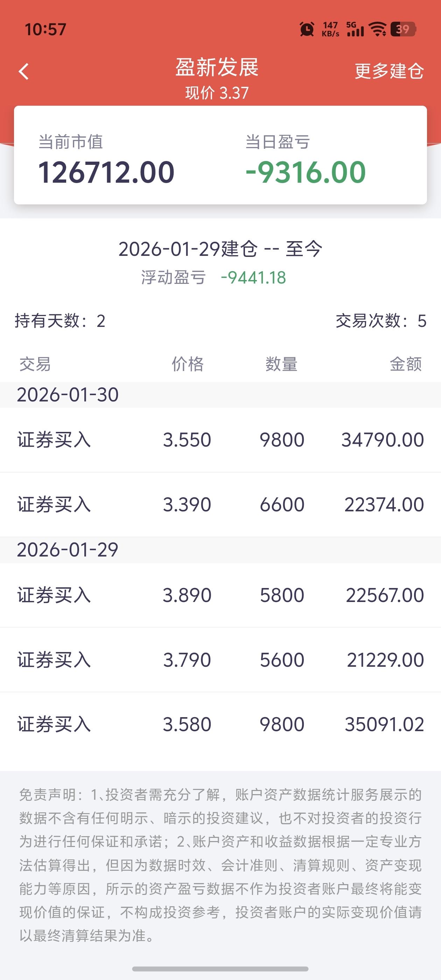Select the 当前市值 value 126712.00
441x980 pixels.
[106, 172]
